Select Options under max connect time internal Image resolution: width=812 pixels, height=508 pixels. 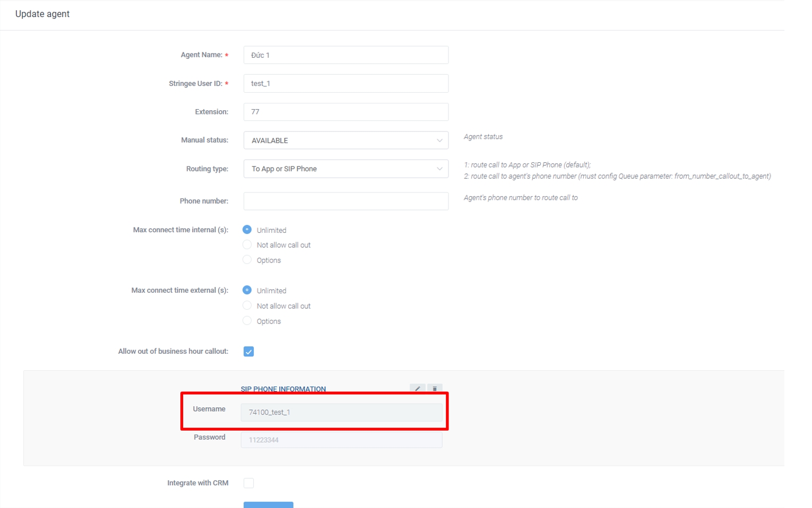pos(247,260)
